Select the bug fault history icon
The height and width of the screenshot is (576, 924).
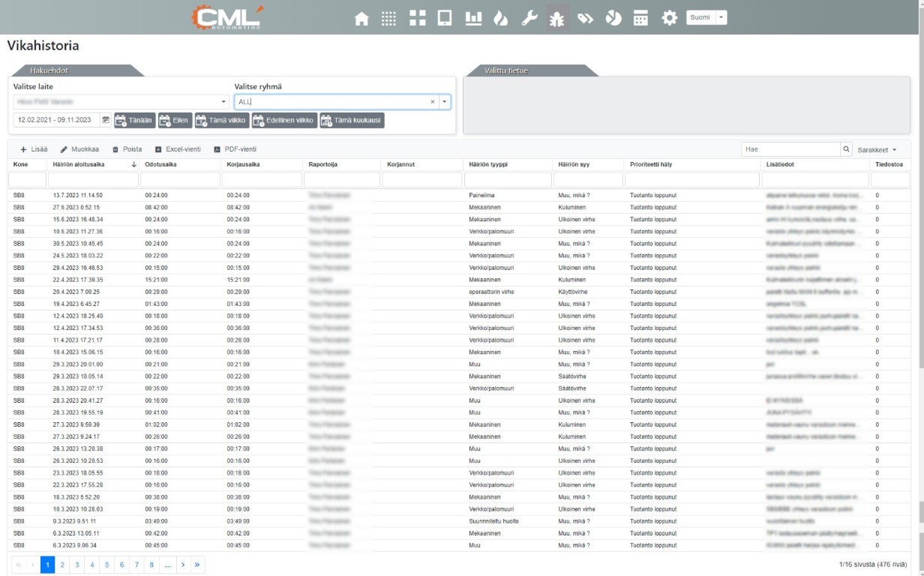(x=557, y=17)
